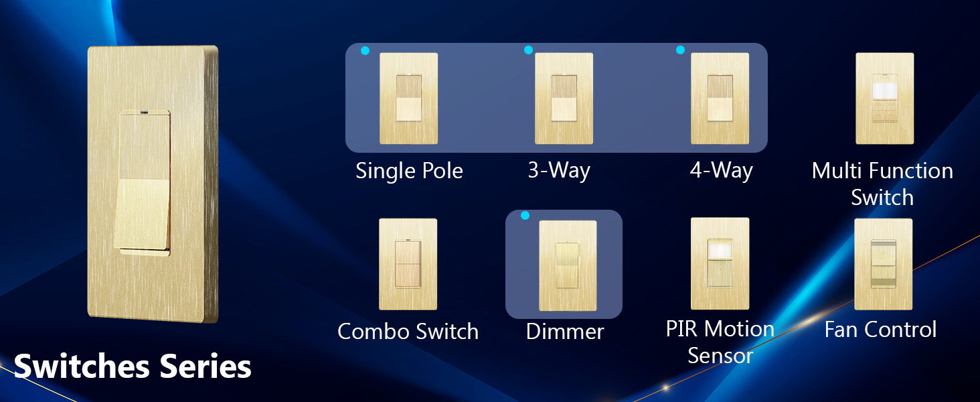
Task: Select the Combo Switch thumbnail
Action: [408, 264]
